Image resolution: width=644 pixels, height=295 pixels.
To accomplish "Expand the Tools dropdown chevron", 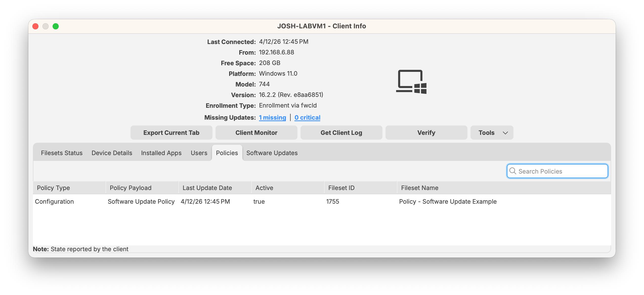I will coord(505,133).
